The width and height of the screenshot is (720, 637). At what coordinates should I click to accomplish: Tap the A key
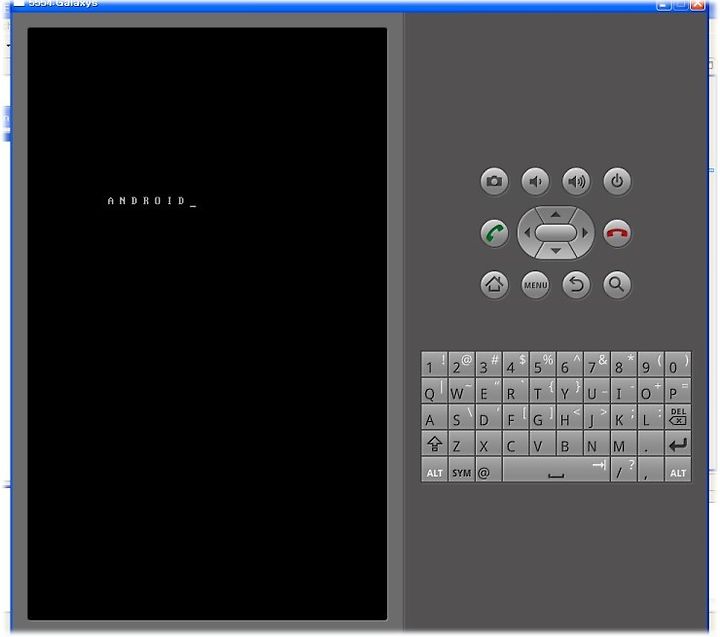pos(434,417)
